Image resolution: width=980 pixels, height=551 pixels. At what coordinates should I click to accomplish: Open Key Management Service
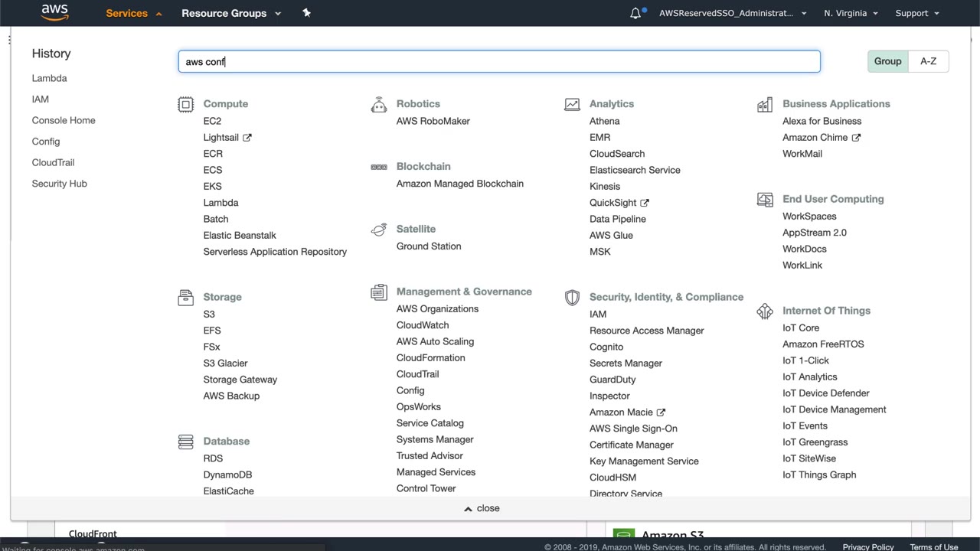coord(644,461)
